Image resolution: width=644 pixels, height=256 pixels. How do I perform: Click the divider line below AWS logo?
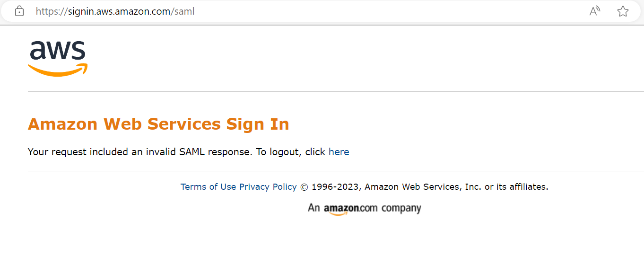pyautogui.click(x=336, y=91)
